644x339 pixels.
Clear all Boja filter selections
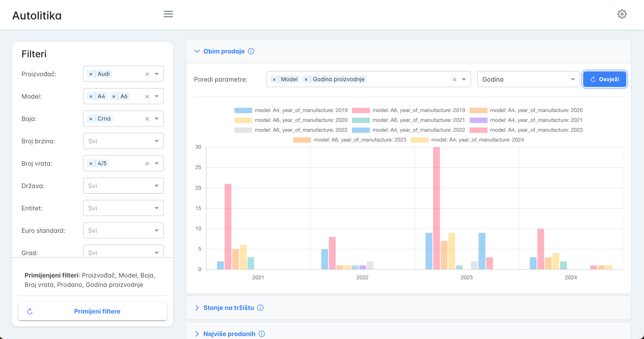(147, 119)
